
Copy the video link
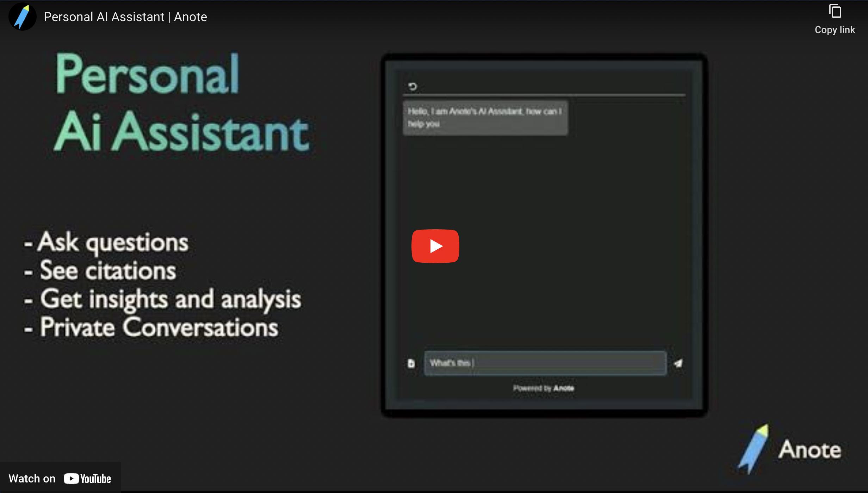click(x=835, y=20)
